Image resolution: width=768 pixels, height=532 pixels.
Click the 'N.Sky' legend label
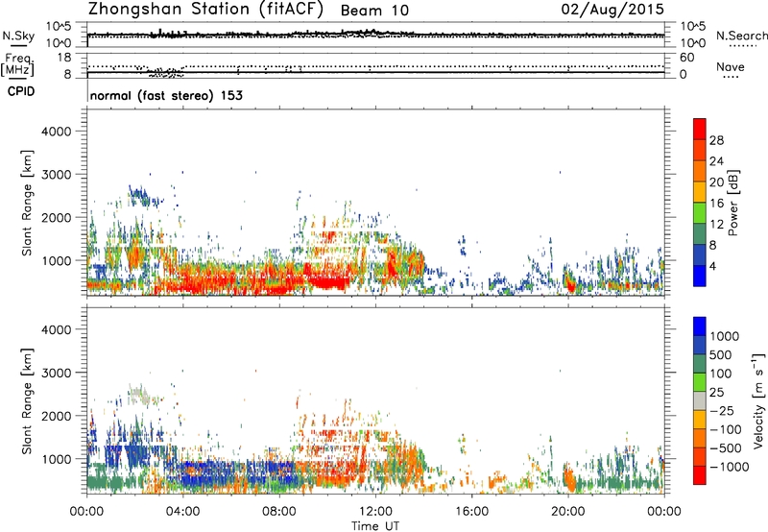tap(18, 36)
